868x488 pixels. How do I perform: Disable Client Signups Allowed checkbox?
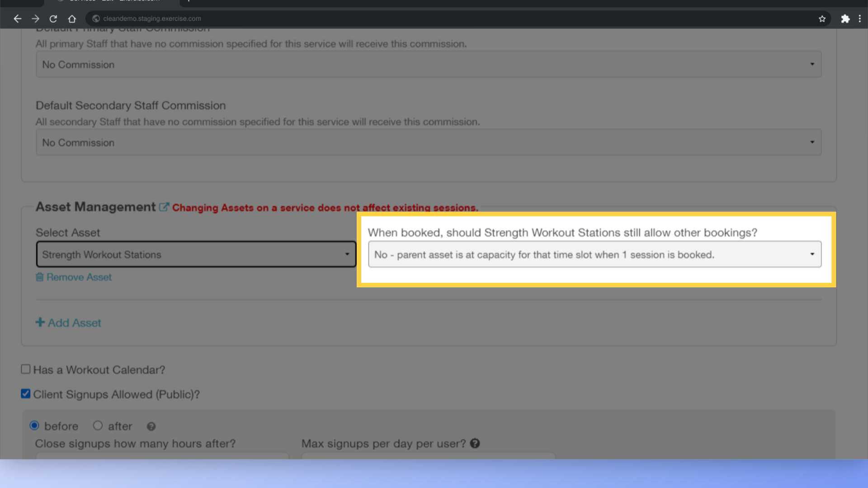click(25, 394)
